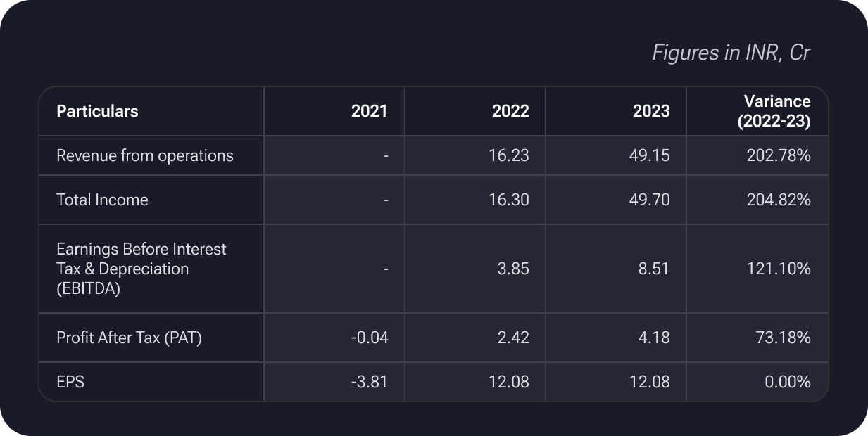Select the 204.82% total income variance

(779, 200)
